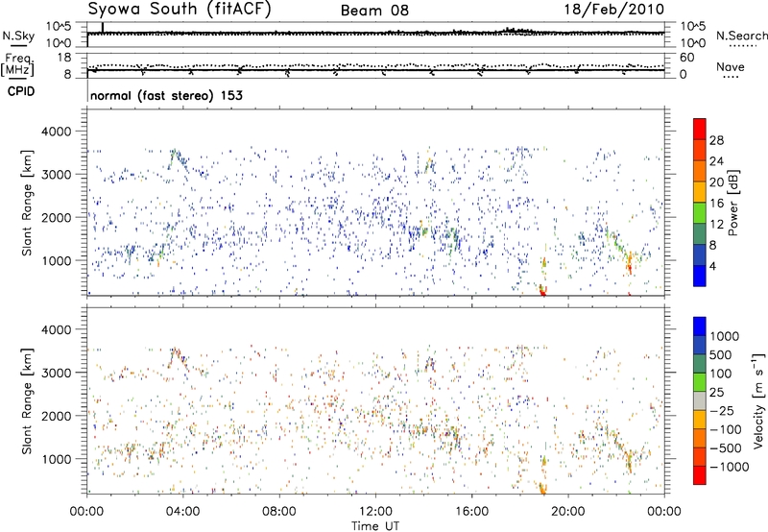
Task: Select the 'Freq. [MHz]' axis label
Action: click(x=17, y=65)
